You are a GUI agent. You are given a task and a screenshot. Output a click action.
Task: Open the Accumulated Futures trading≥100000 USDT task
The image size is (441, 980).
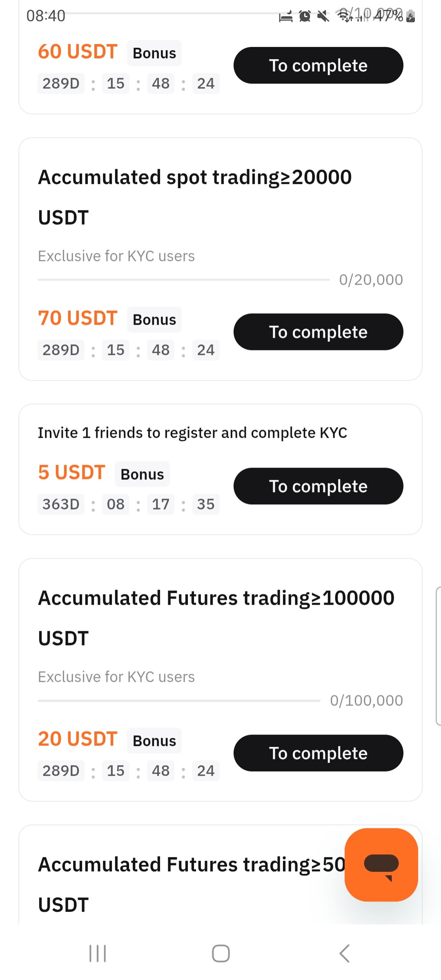pyautogui.click(x=216, y=617)
